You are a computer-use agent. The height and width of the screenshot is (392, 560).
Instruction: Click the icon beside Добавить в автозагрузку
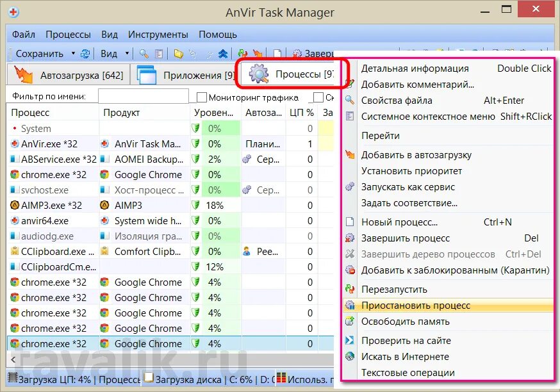point(350,154)
